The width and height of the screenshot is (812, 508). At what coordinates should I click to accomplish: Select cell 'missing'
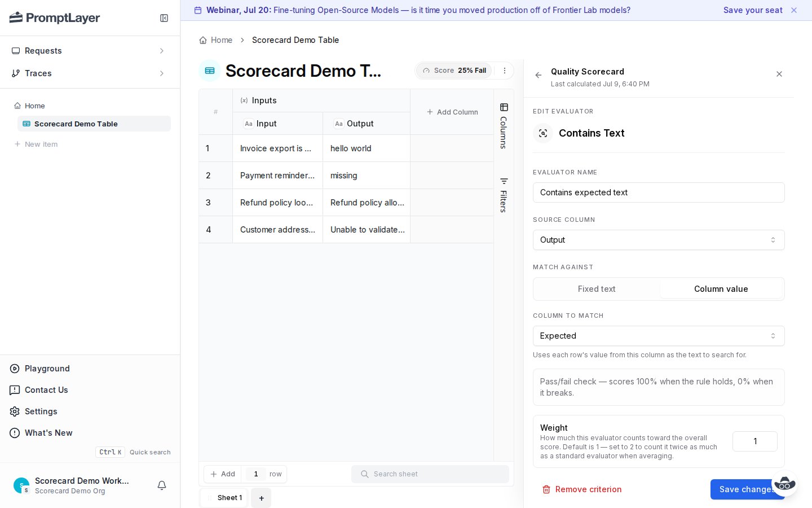tap(367, 176)
